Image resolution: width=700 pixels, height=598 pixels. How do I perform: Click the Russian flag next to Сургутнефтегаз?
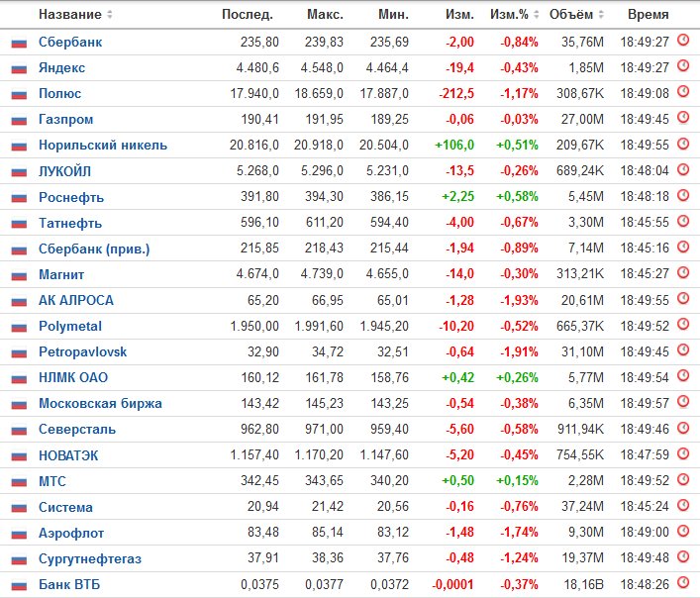tap(19, 559)
